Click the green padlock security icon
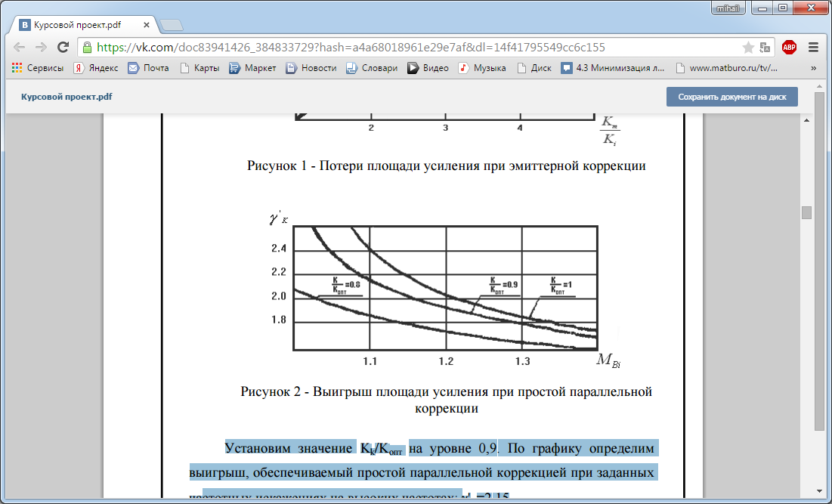The height and width of the screenshot is (504, 832). 88,47
